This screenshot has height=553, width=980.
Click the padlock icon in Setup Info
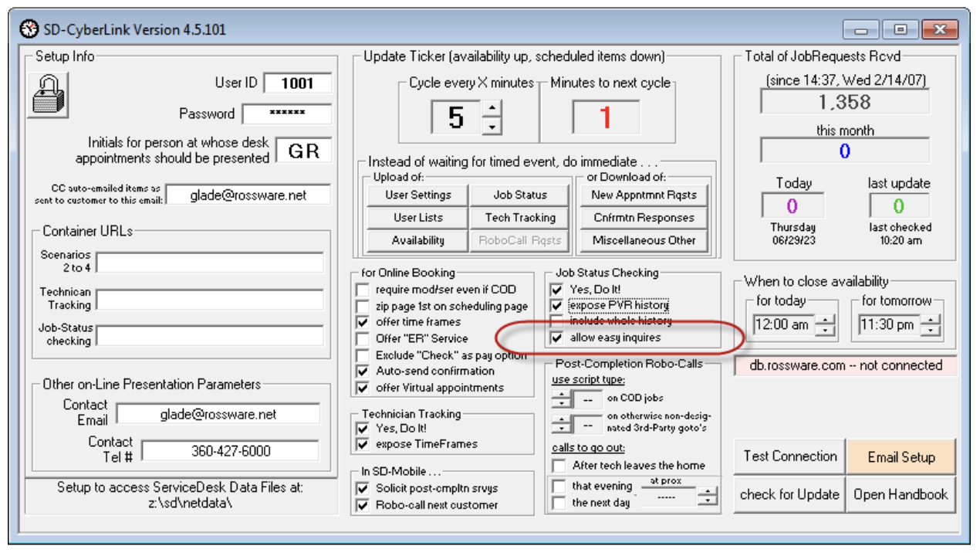(x=49, y=95)
